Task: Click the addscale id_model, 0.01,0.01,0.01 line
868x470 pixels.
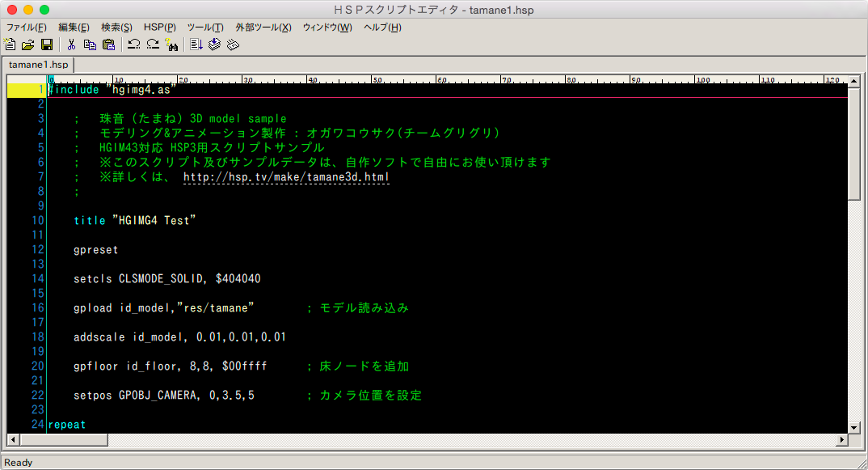Action: (180, 337)
